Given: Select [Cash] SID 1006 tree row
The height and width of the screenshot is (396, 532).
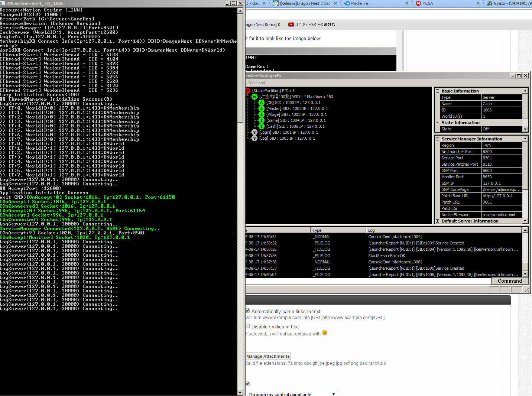Looking at the screenshot, I should coord(295,126).
